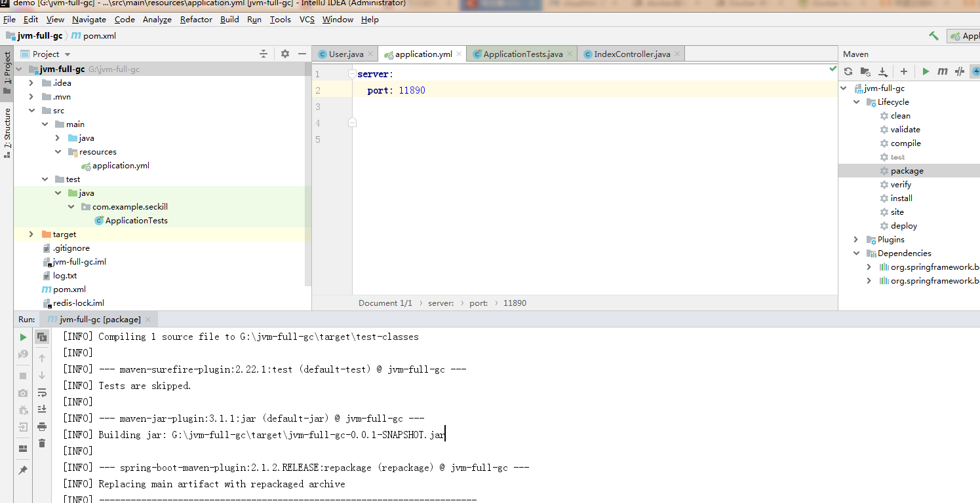Select application.yml in the project tree
980x503 pixels.
[121, 166]
